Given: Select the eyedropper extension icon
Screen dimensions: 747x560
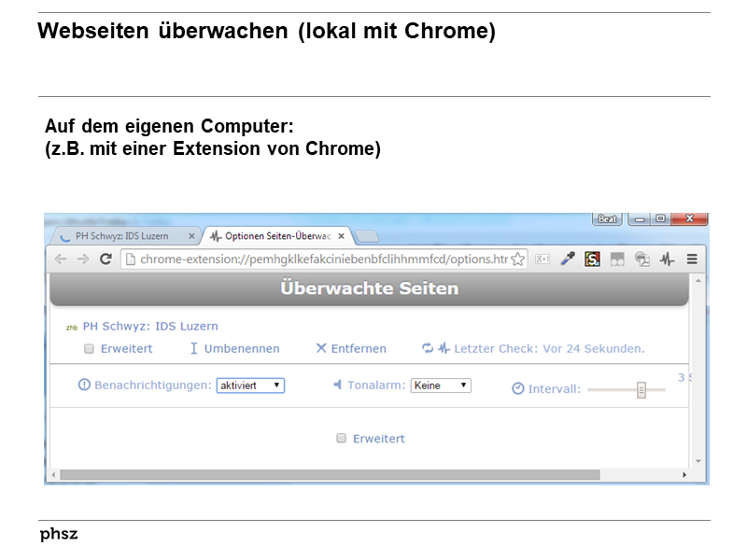Looking at the screenshot, I should (x=568, y=259).
